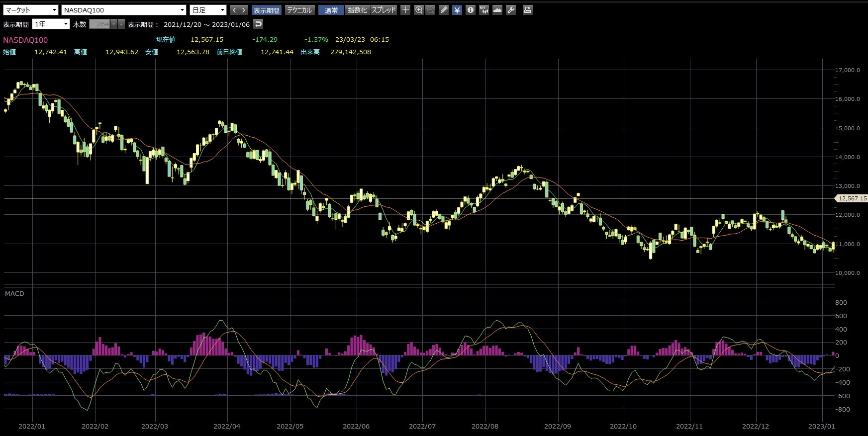The width and height of the screenshot is (868, 436).
Task: Open the 日足 timeframe dropdown
Action: [x=208, y=10]
